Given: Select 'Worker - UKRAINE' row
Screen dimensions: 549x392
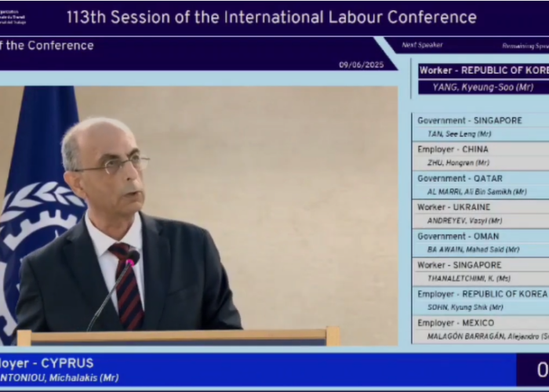Looking at the screenshot, I should pos(481,207).
